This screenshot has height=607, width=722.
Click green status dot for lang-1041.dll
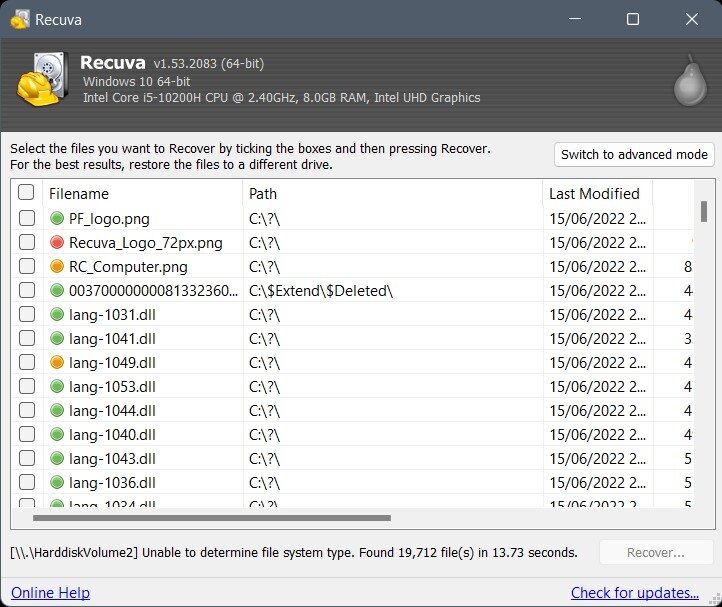[x=57, y=338]
